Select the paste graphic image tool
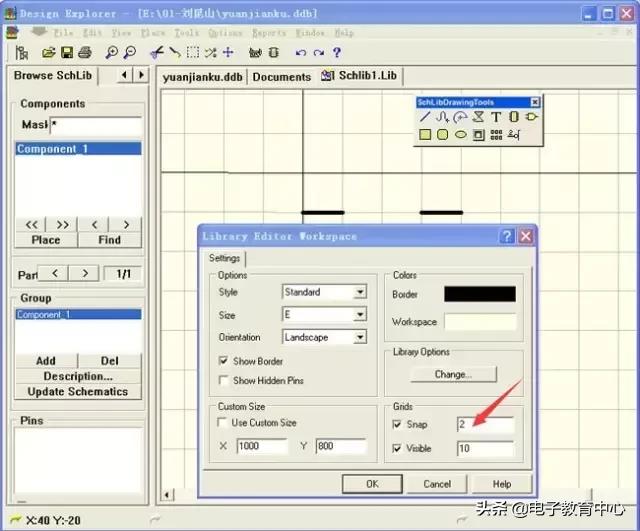Image resolution: width=640 pixels, height=531 pixels. 478,134
